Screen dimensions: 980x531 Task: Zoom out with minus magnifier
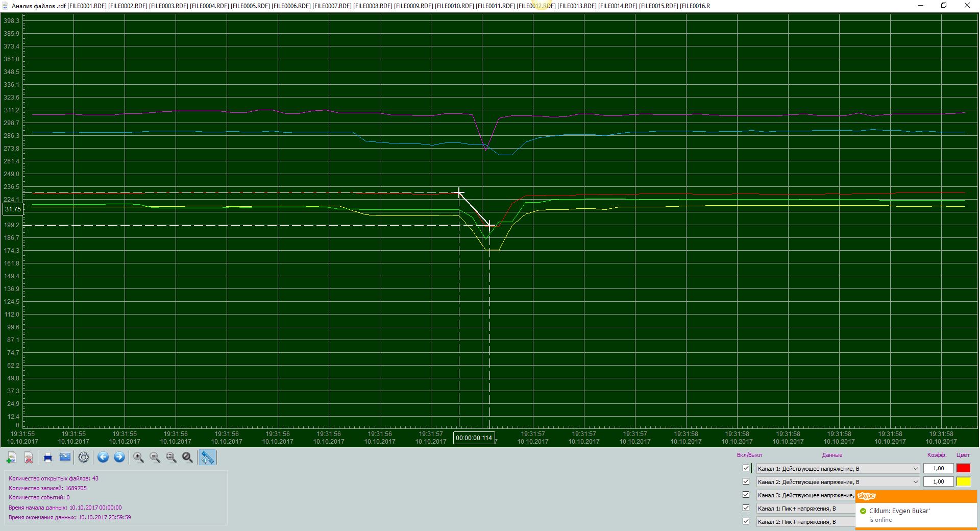pos(155,457)
